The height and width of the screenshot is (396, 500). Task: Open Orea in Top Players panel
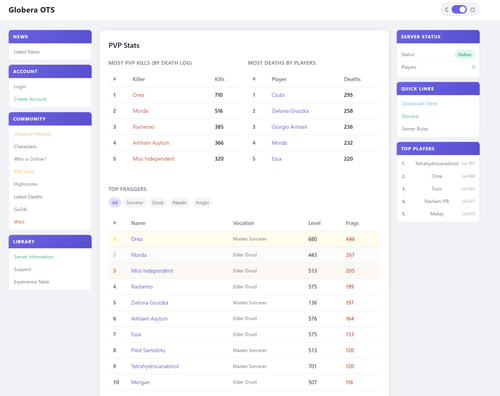437,176
